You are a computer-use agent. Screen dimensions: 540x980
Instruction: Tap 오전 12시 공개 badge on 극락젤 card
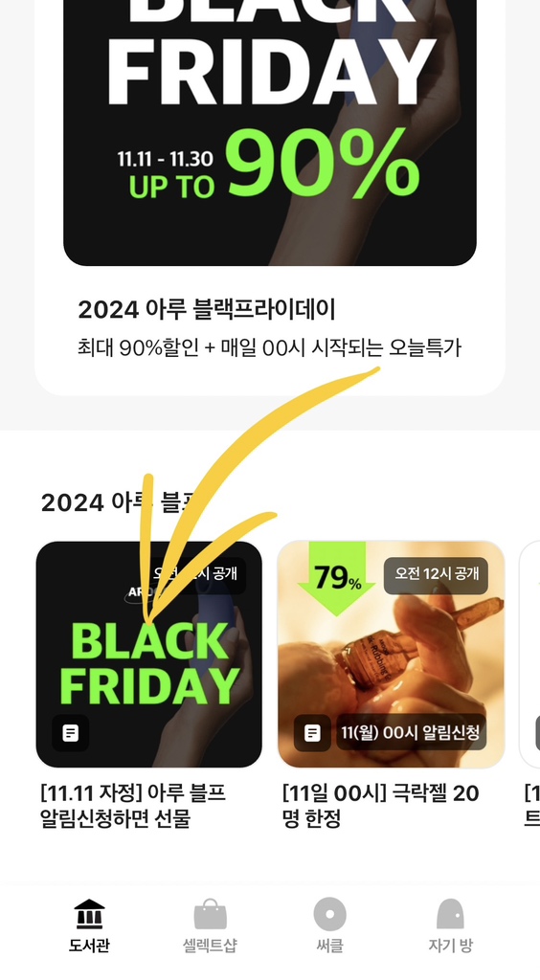[x=437, y=575]
